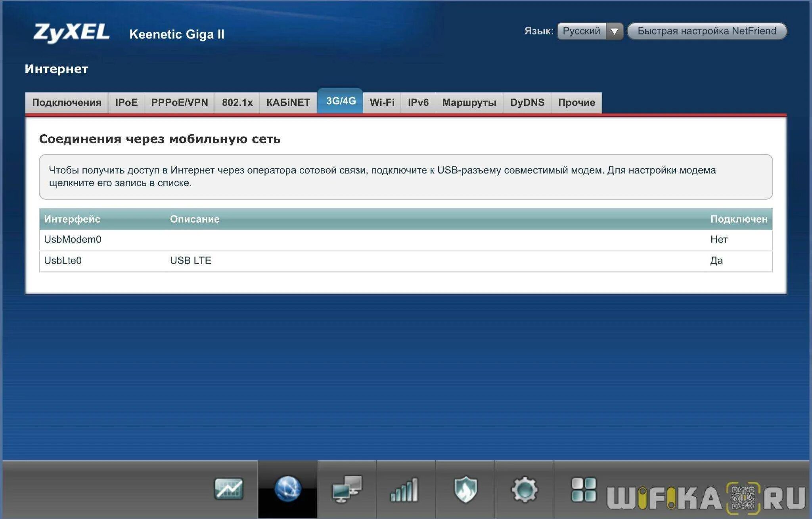Select the Прочие tab
Screen dimensions: 812x519
(576, 103)
